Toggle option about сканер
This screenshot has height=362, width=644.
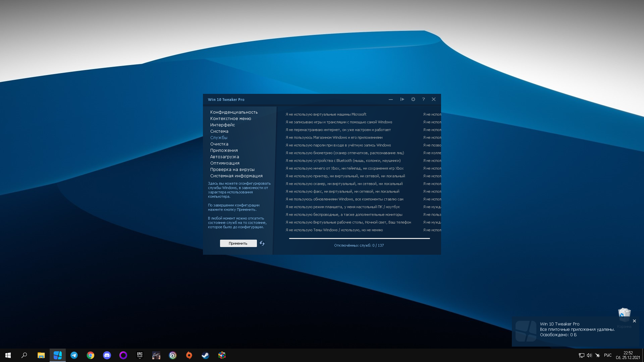(x=344, y=184)
